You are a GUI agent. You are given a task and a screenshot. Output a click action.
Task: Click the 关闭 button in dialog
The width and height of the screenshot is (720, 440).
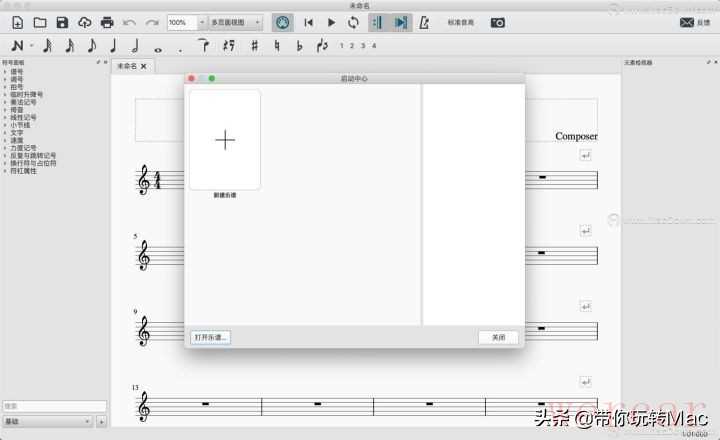(498, 337)
